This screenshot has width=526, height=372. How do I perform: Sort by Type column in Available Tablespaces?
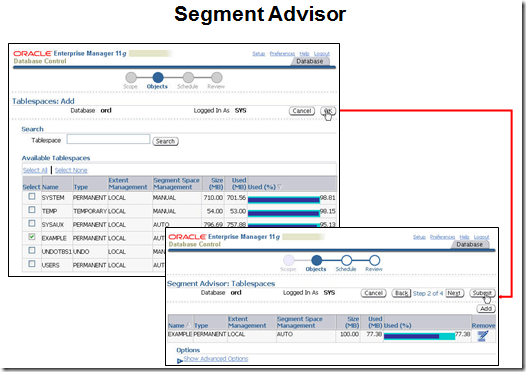click(81, 187)
